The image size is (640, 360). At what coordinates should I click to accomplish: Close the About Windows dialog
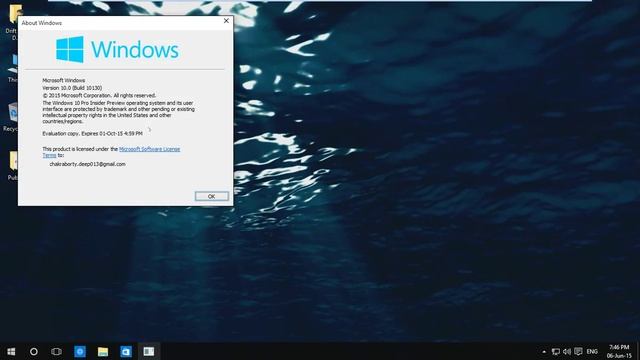point(226,21)
